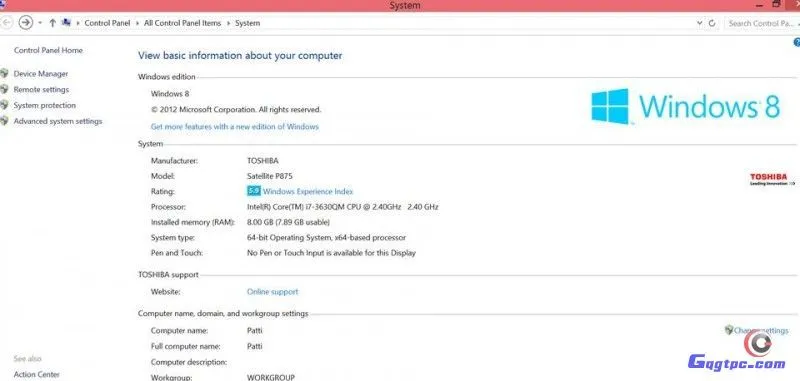Click the Forward navigation arrow
800x381 pixels.
[x=26, y=22]
